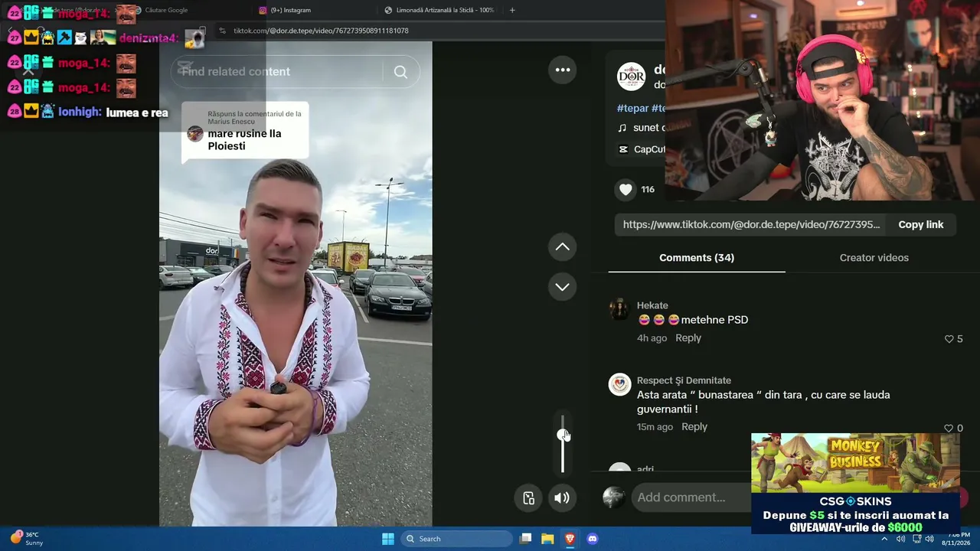This screenshot has height=551, width=980.
Task: Open File Explorer from the taskbar
Action: click(x=547, y=539)
